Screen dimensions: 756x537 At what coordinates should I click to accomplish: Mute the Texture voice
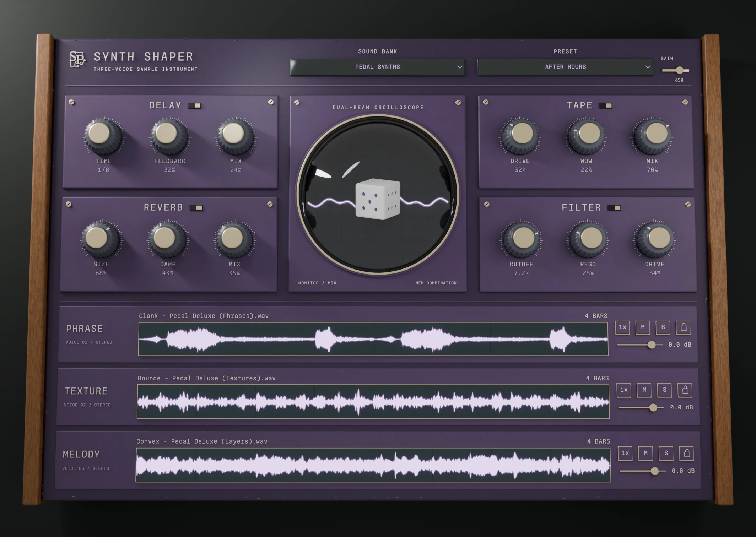(x=644, y=390)
